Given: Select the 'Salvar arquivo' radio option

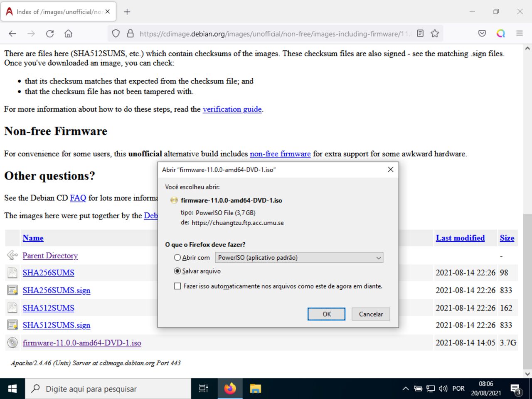Looking at the screenshot, I should (177, 271).
